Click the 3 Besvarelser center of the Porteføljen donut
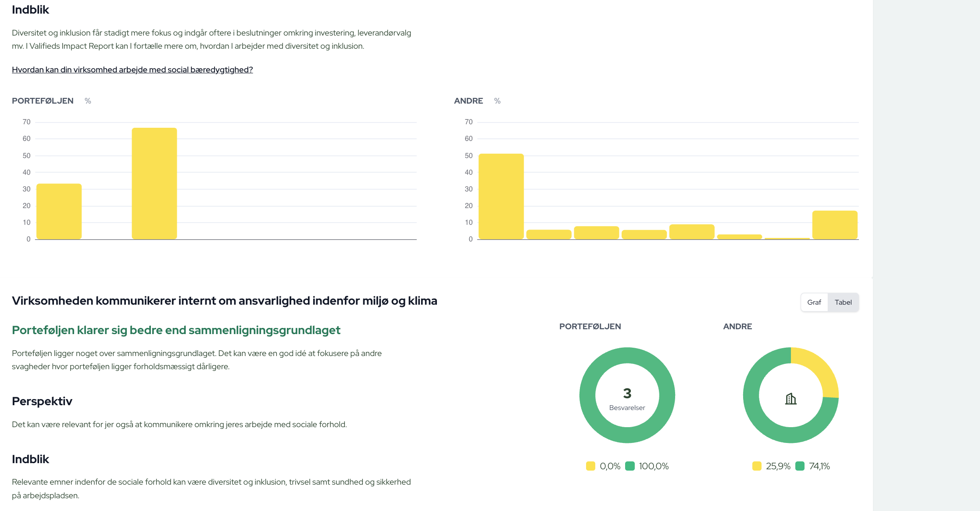This screenshot has width=980, height=511. coord(627,395)
